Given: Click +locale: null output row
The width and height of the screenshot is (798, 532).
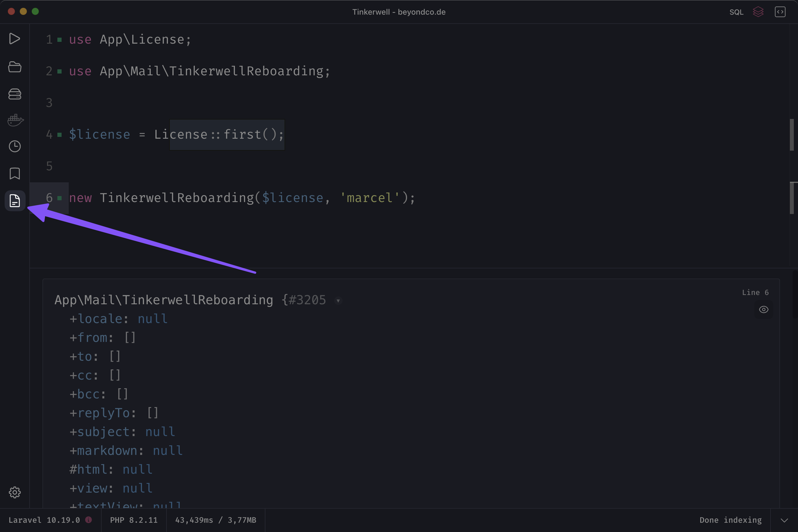Looking at the screenshot, I should (x=118, y=319).
